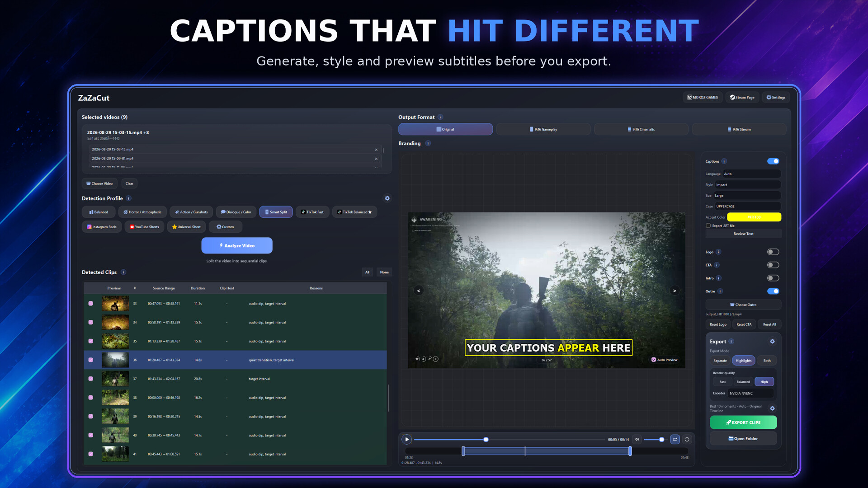Viewport: 868px width, 488px height.
Task: Open the Encoder dropdown NVIDIA NVENC
Action: [x=750, y=394]
